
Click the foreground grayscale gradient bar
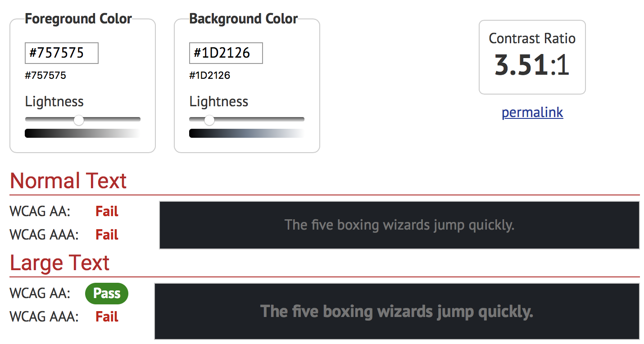[x=82, y=133]
